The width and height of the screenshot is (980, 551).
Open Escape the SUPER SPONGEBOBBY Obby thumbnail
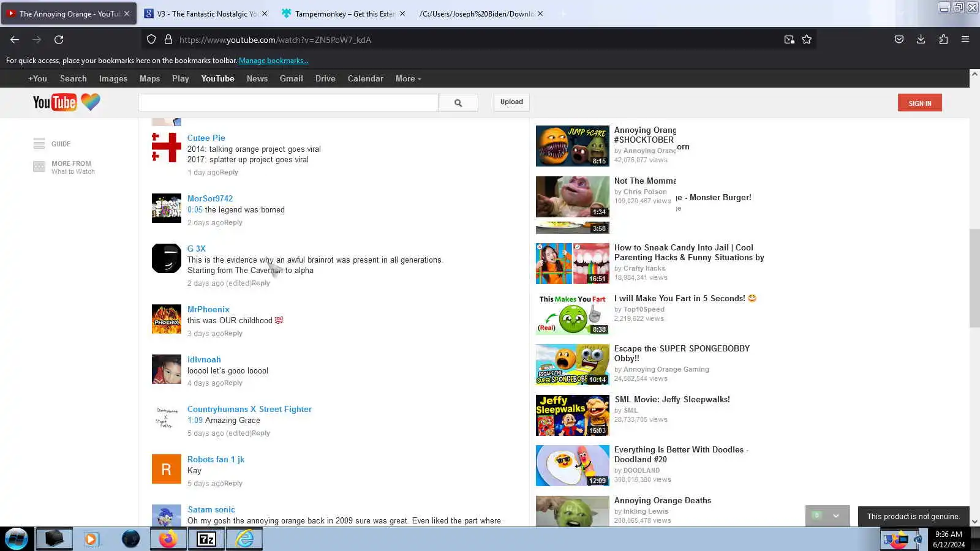click(x=573, y=364)
